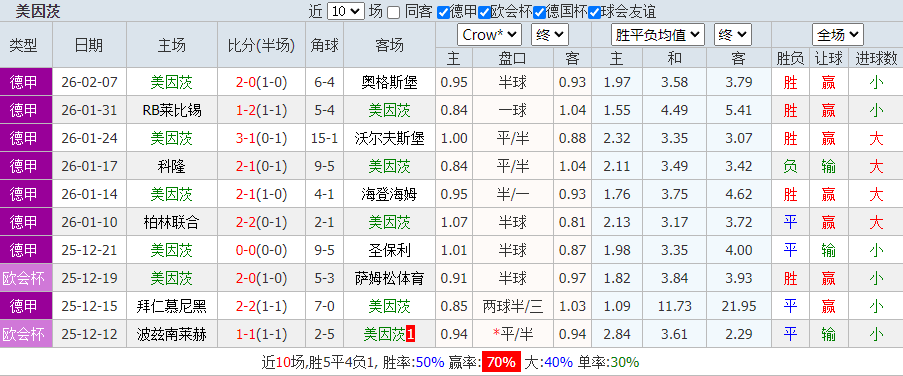Click the date 25-12-15
This screenshot has width=903, height=376.
tap(89, 306)
